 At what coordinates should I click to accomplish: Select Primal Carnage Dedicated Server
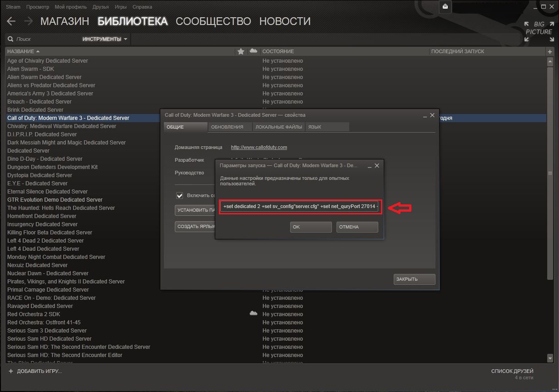click(48, 290)
